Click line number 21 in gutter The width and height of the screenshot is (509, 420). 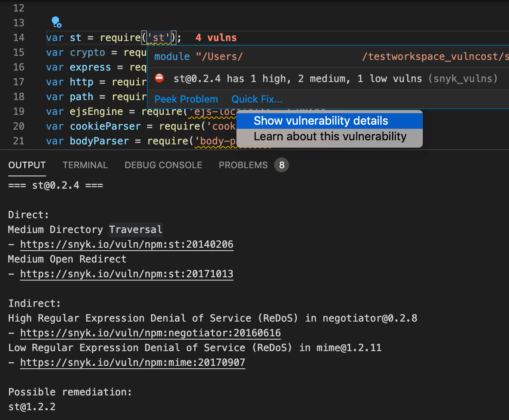[19, 141]
